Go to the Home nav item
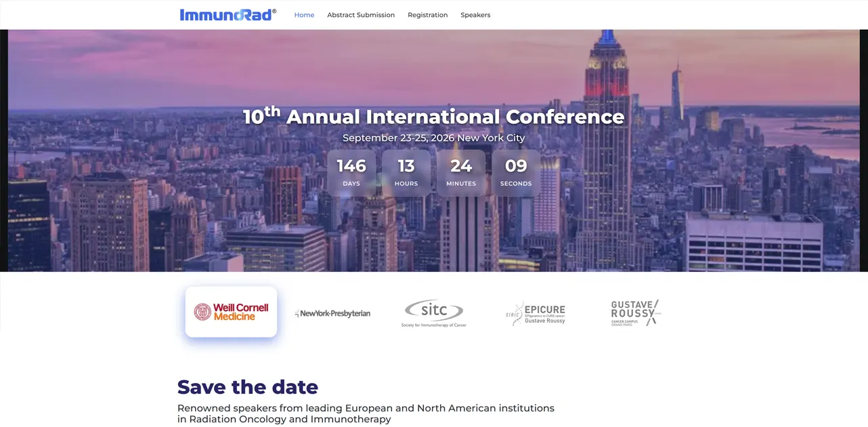This screenshot has width=868, height=427. pyautogui.click(x=304, y=15)
